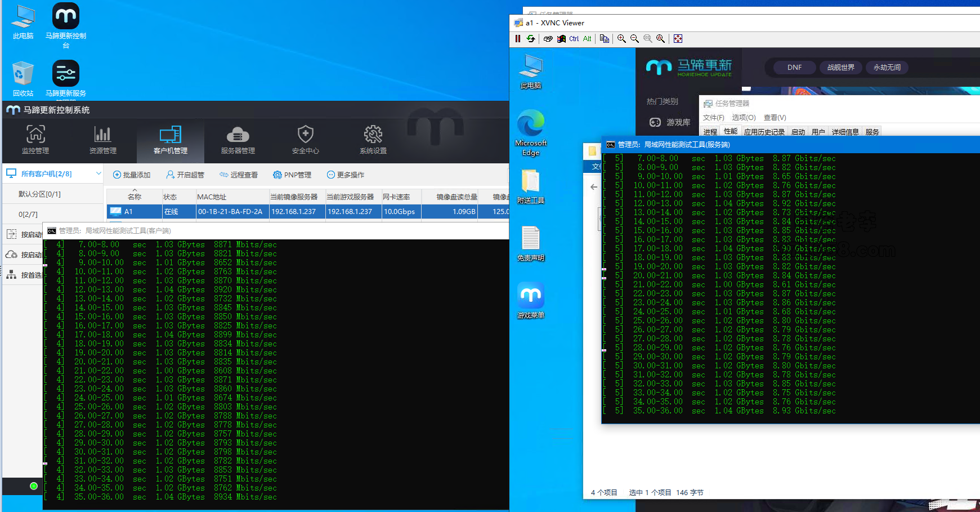Sort by MAC地址 column header
Screen dimensions: 980x512
pos(232,197)
